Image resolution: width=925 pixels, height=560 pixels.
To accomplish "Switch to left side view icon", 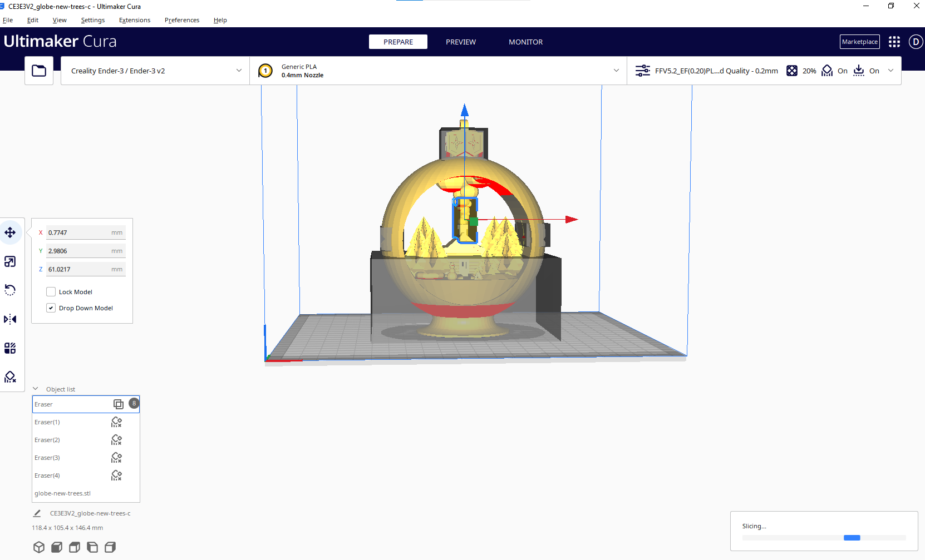I will point(92,547).
